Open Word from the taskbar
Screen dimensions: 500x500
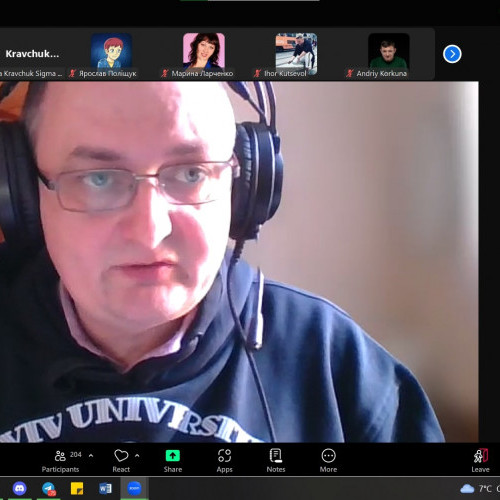[x=105, y=489]
